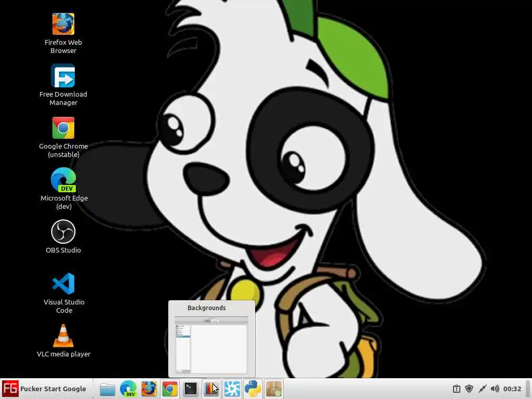Open the terminal icon in the taskbar
Image resolution: width=532 pixels, height=399 pixels.
[190, 389]
